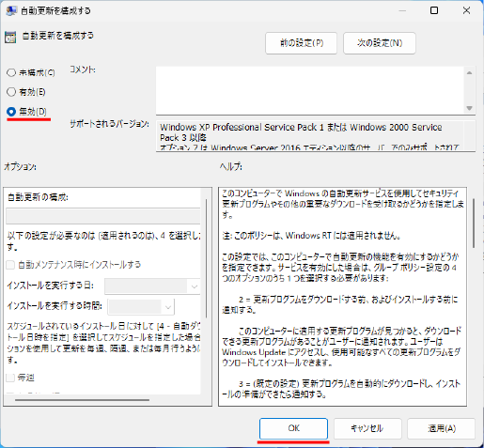
Task: Click the title bar app icon
Action: [x=11, y=10]
